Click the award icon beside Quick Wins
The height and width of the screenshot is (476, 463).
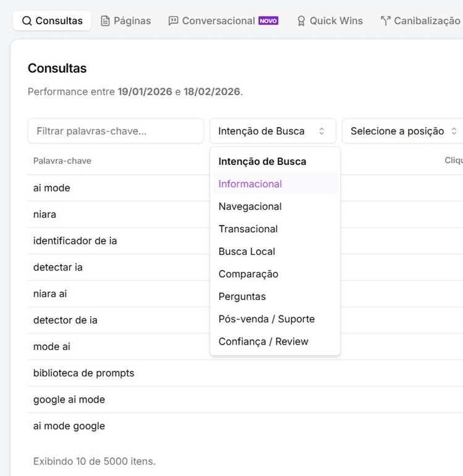tap(301, 21)
